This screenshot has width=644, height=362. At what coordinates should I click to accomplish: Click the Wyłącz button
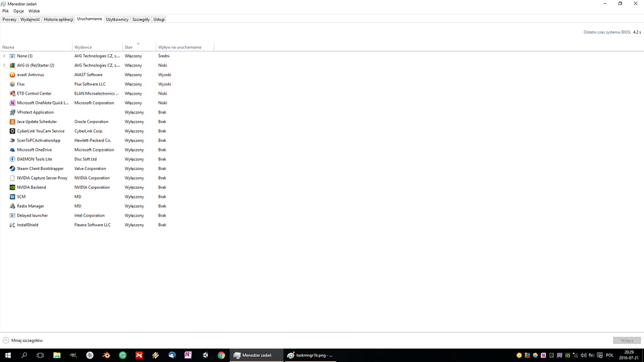627,340
